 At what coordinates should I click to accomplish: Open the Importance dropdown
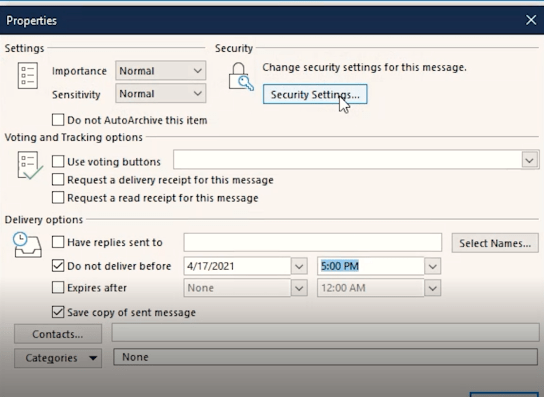pyautogui.click(x=161, y=71)
